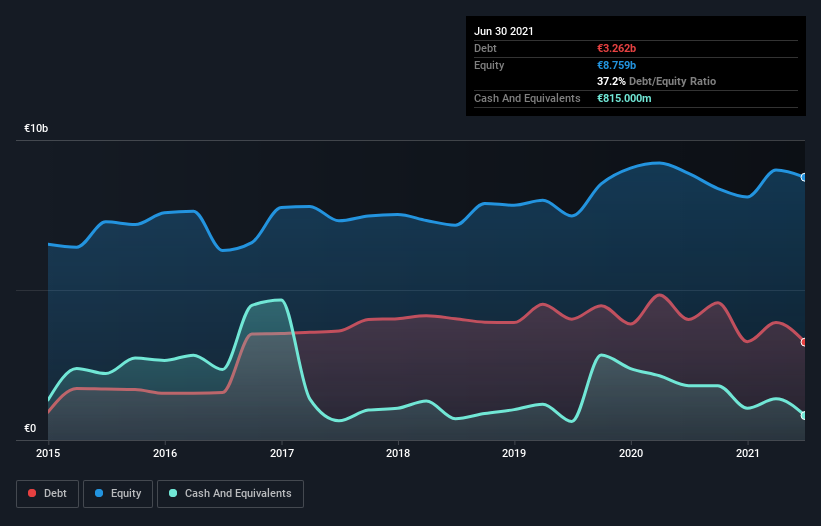Toggle the Equity series legend button
The image size is (821, 526).
pyautogui.click(x=118, y=494)
